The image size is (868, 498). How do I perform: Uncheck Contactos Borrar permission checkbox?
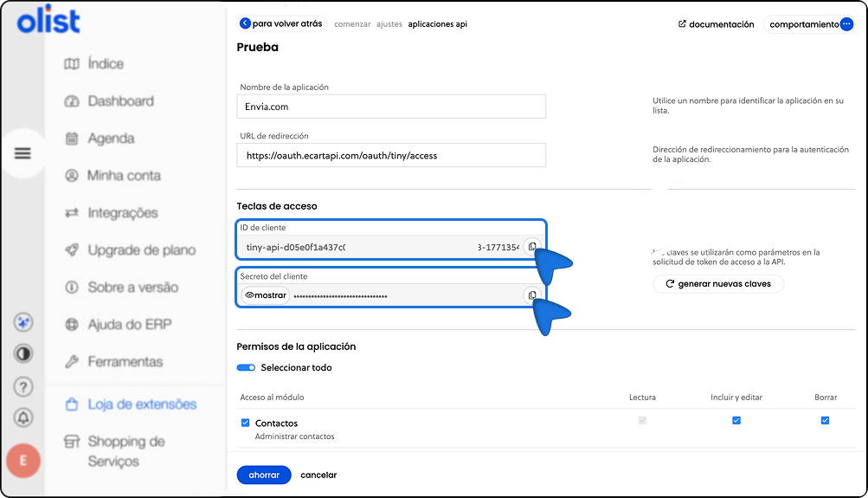(x=825, y=421)
